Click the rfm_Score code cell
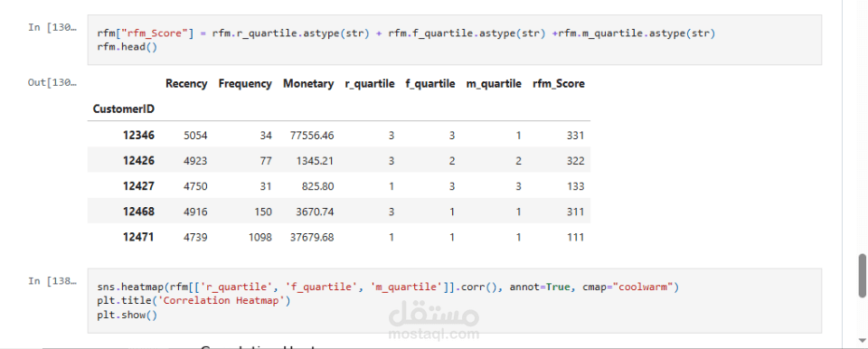The image size is (868, 349). click(455, 40)
